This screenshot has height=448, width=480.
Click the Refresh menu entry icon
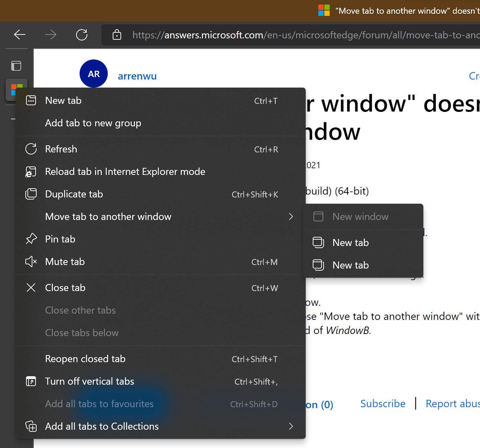(x=31, y=149)
